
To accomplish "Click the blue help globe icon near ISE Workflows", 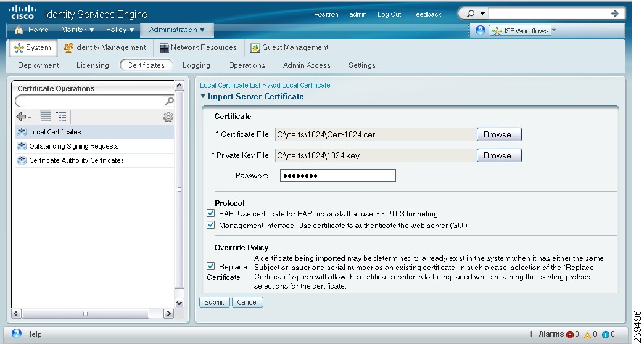I will (x=480, y=30).
